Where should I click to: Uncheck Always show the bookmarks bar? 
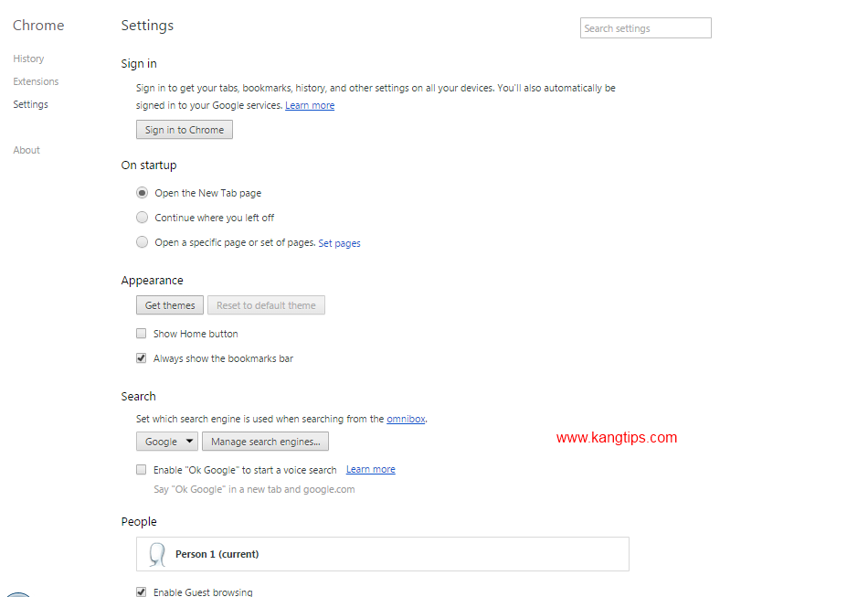tap(141, 358)
